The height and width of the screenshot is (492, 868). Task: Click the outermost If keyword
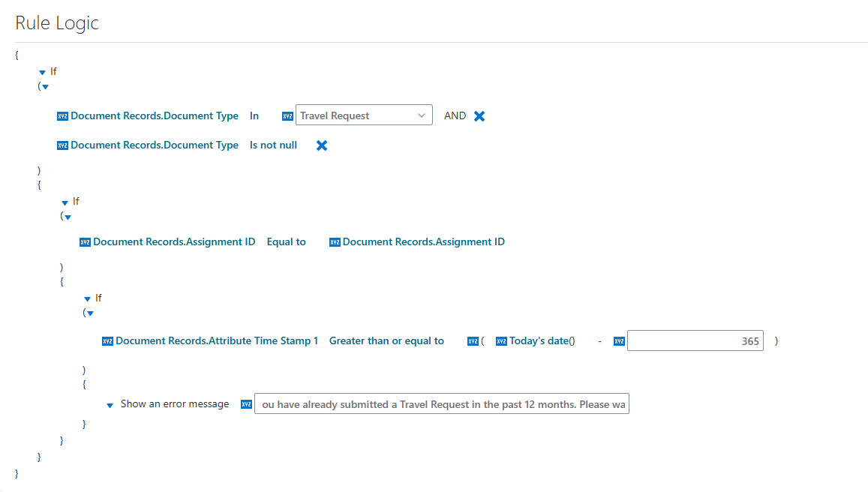click(x=53, y=71)
